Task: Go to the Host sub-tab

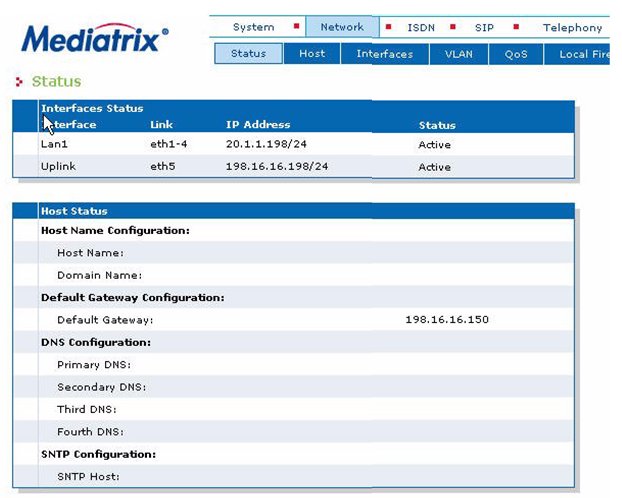Action: [312, 54]
